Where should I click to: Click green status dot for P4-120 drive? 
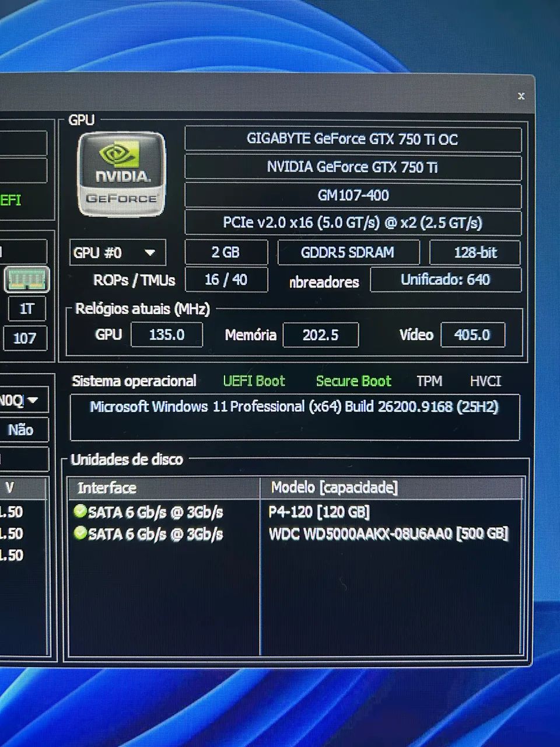80,512
